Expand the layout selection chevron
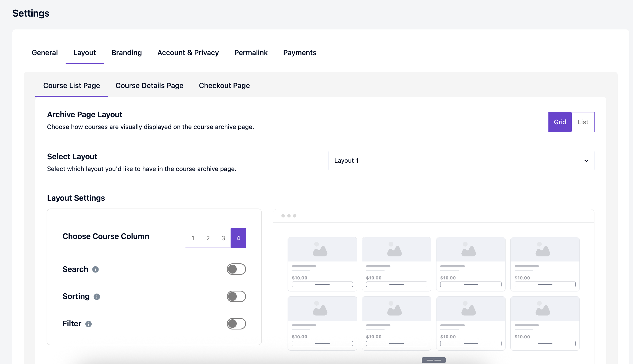The width and height of the screenshot is (633, 364). [587, 161]
